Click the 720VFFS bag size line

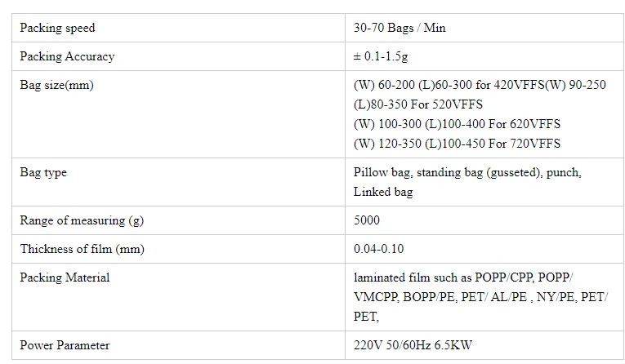tap(457, 144)
